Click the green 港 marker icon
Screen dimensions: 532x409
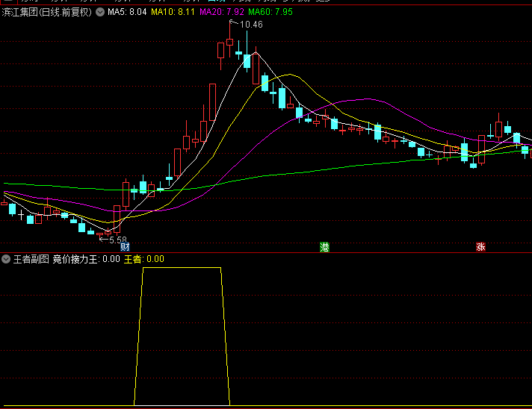(x=324, y=247)
